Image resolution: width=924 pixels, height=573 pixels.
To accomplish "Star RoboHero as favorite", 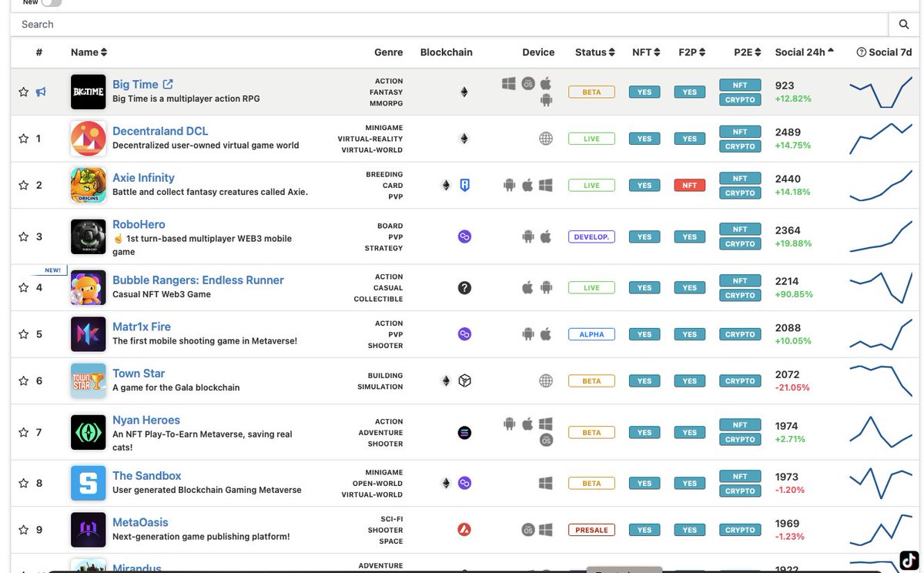I will (x=23, y=236).
